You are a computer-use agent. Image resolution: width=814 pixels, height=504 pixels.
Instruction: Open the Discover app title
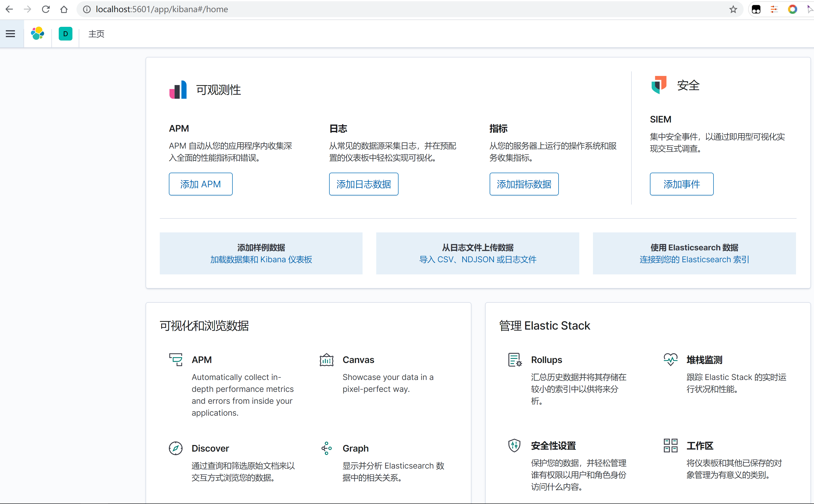[210, 448]
